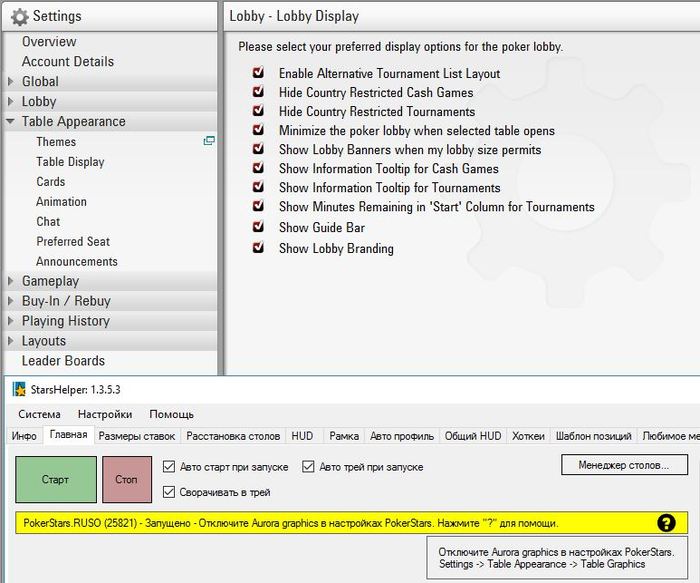Uncheck Show Information Tooltip for Tournaments

coord(258,187)
